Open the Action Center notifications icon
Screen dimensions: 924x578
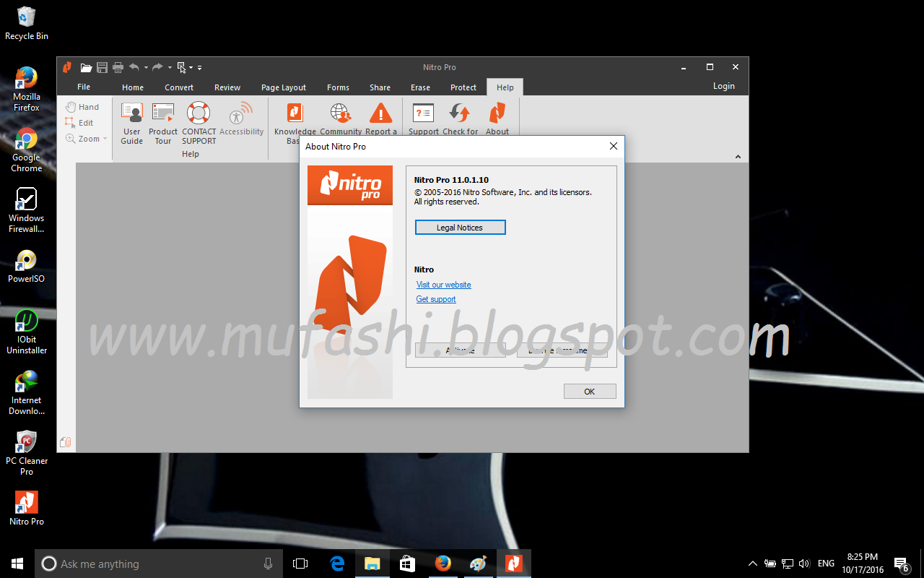(x=901, y=564)
